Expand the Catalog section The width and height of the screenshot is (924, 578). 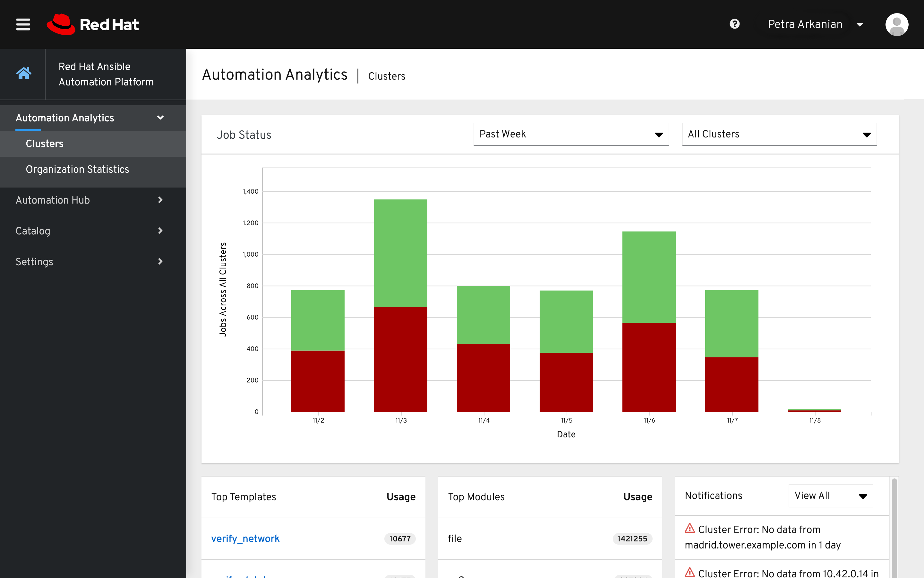[93, 231]
